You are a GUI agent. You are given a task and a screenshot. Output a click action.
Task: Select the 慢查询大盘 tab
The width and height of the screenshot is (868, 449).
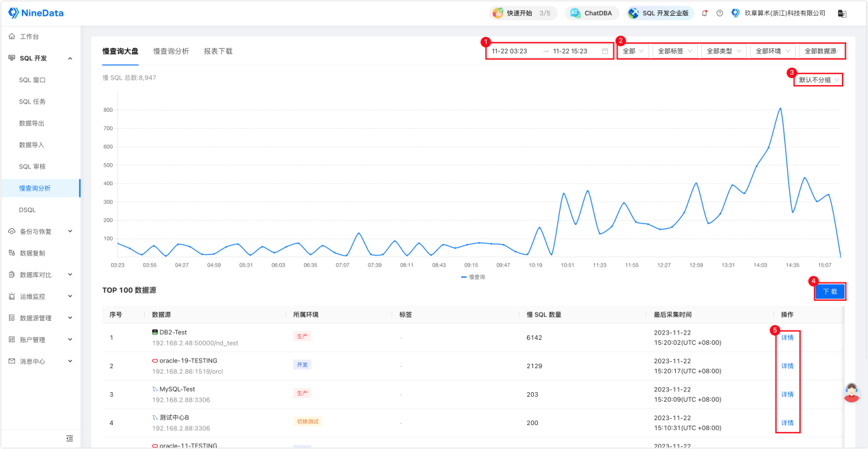(120, 51)
